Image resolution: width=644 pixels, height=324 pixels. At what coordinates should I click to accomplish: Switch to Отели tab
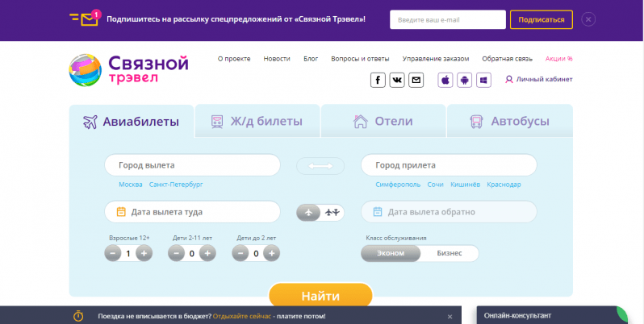point(383,122)
